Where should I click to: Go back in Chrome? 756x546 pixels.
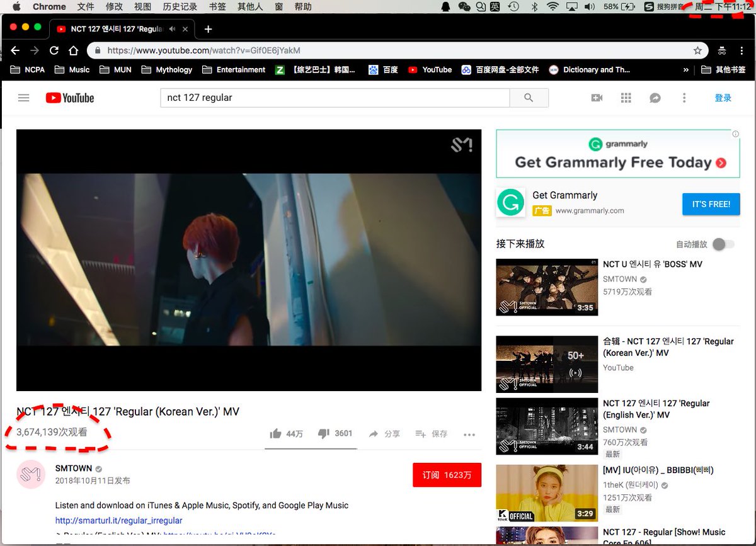click(x=14, y=50)
